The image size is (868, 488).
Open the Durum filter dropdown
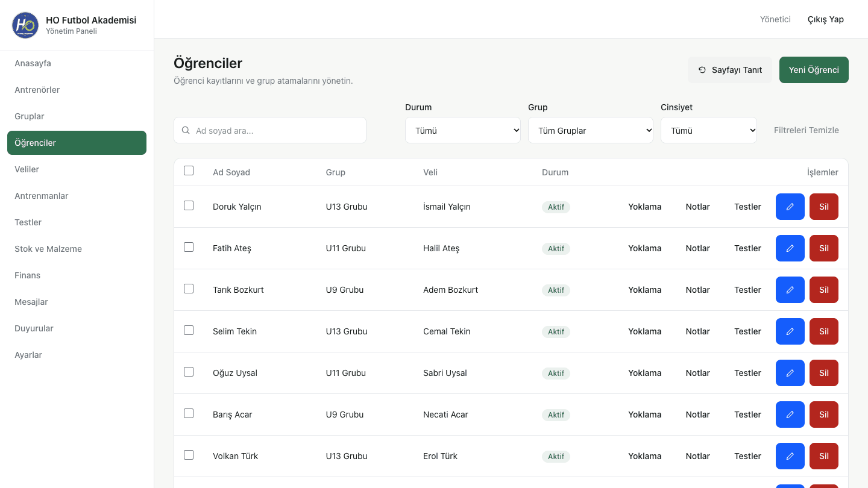pos(463,130)
